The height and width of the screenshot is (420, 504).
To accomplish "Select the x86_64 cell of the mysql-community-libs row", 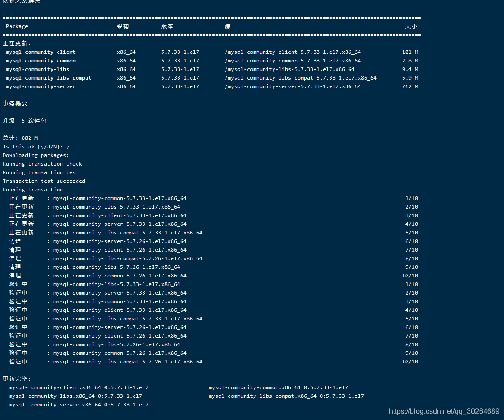I will click(126, 69).
